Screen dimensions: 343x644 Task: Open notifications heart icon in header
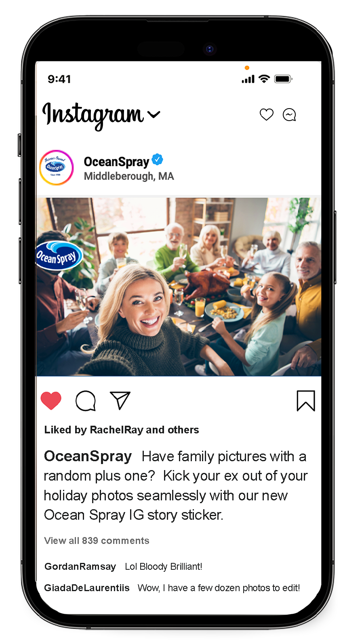point(266,115)
